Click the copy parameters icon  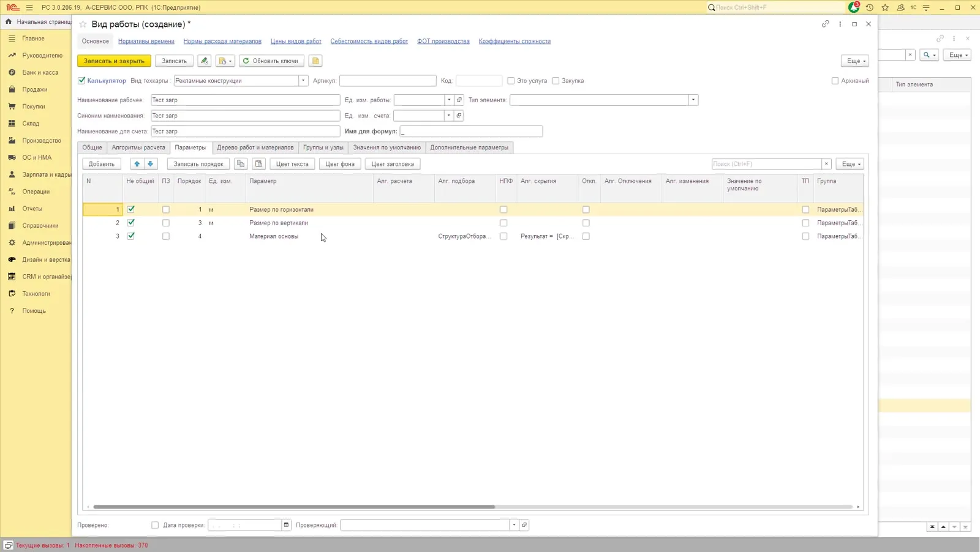[x=241, y=164]
